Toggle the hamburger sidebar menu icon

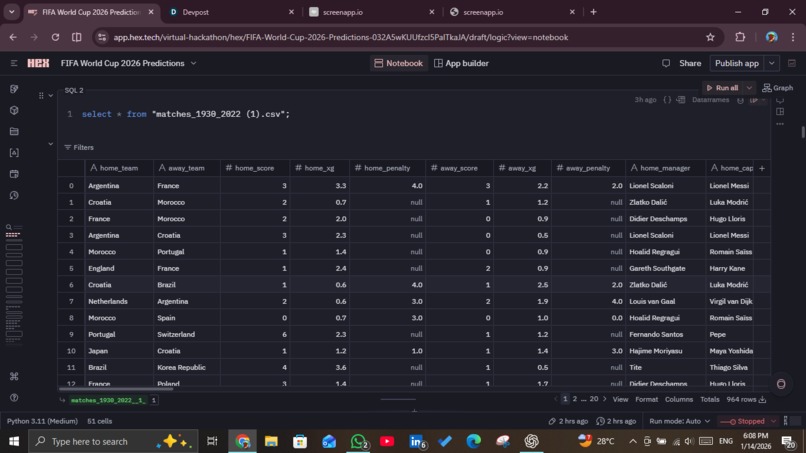click(14, 63)
